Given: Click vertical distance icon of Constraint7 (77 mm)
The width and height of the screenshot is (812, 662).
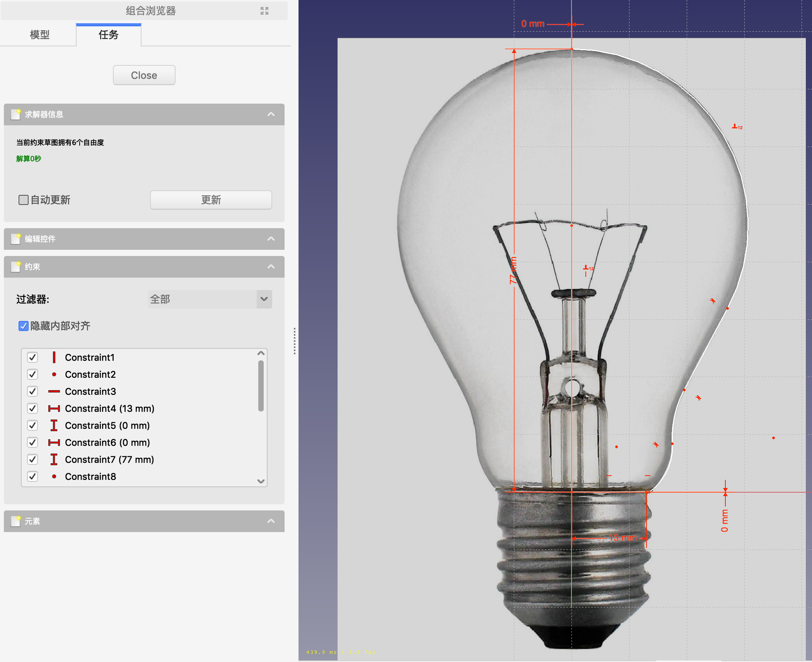Looking at the screenshot, I should 54,459.
